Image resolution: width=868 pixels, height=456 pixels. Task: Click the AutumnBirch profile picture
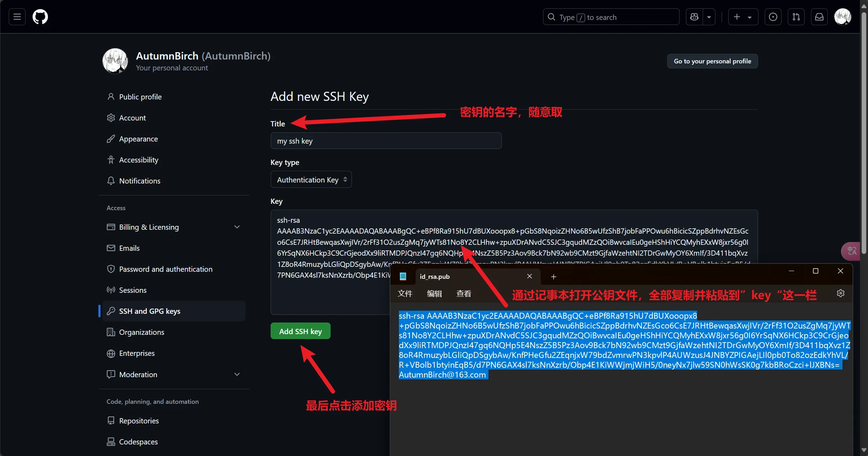click(x=115, y=61)
